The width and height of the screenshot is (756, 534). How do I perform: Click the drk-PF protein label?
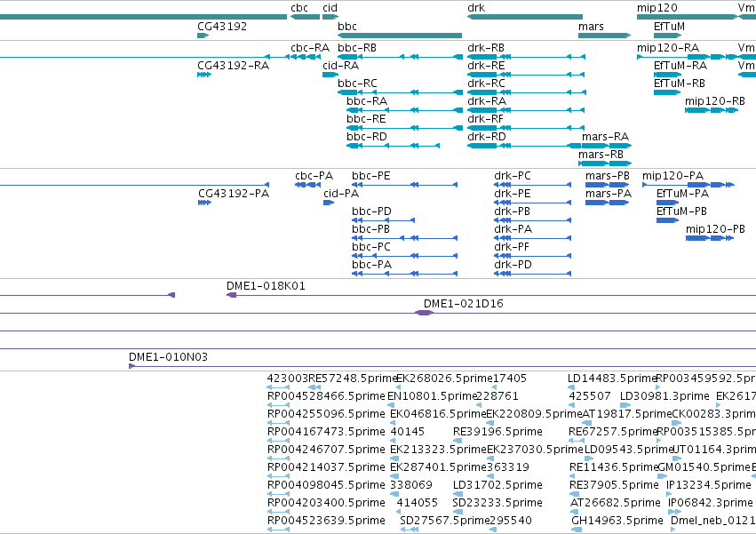(511, 248)
